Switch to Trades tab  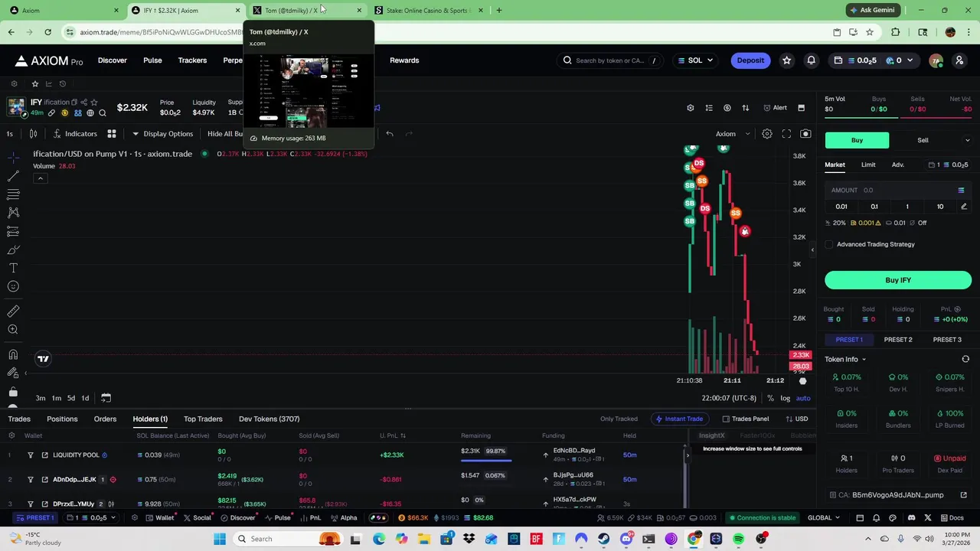[19, 419]
